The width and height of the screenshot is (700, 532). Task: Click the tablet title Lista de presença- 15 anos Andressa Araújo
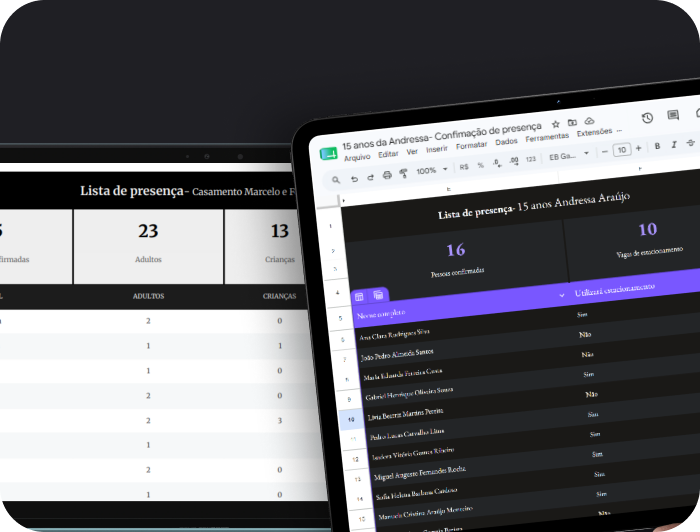tap(533, 204)
